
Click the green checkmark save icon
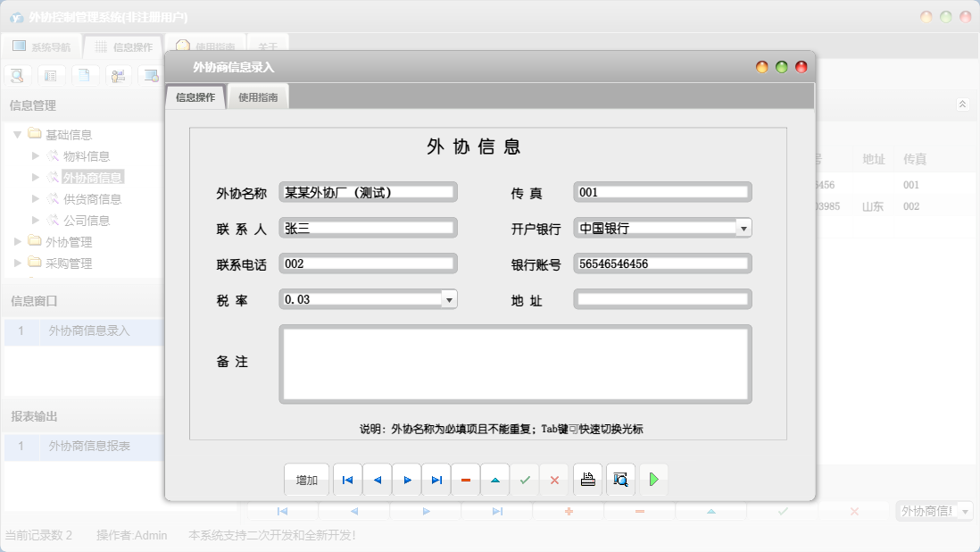(x=525, y=481)
